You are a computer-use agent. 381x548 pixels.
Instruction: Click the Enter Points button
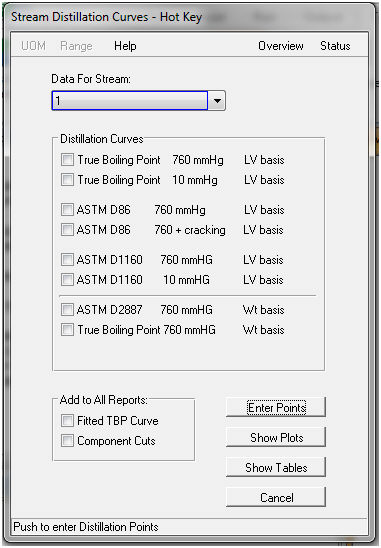[x=276, y=408]
